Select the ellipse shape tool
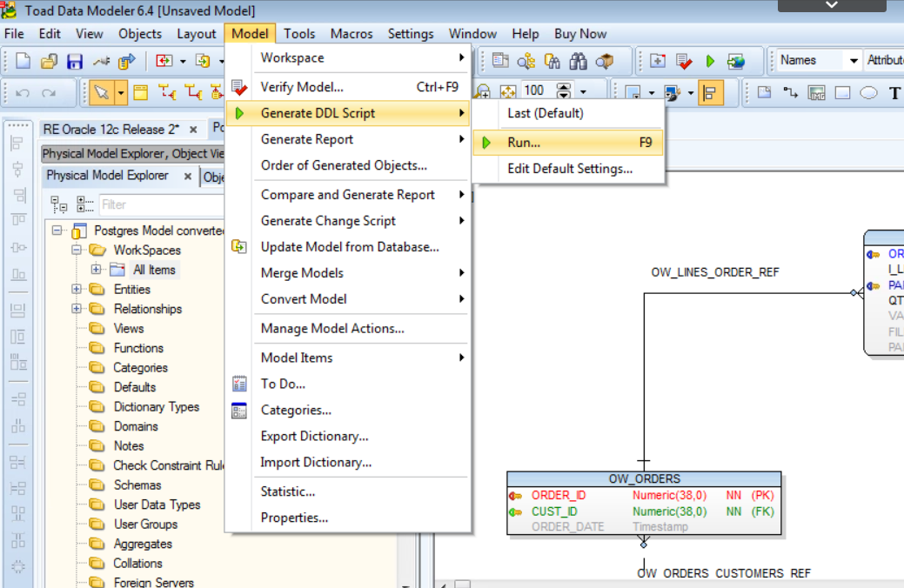This screenshot has width=904, height=588. point(868,92)
